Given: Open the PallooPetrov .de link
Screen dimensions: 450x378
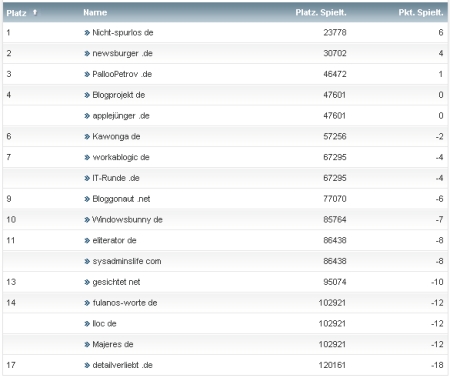Looking at the screenshot, I should 122,74.
